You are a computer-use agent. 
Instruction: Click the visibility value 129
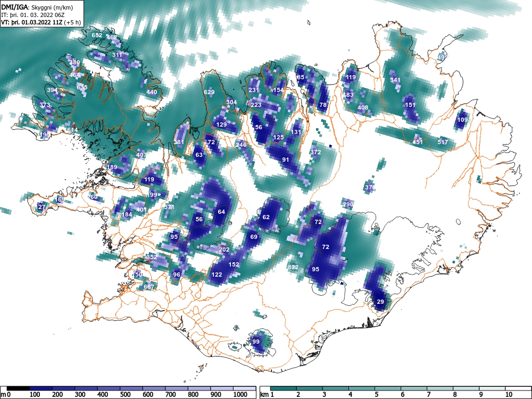221,124
